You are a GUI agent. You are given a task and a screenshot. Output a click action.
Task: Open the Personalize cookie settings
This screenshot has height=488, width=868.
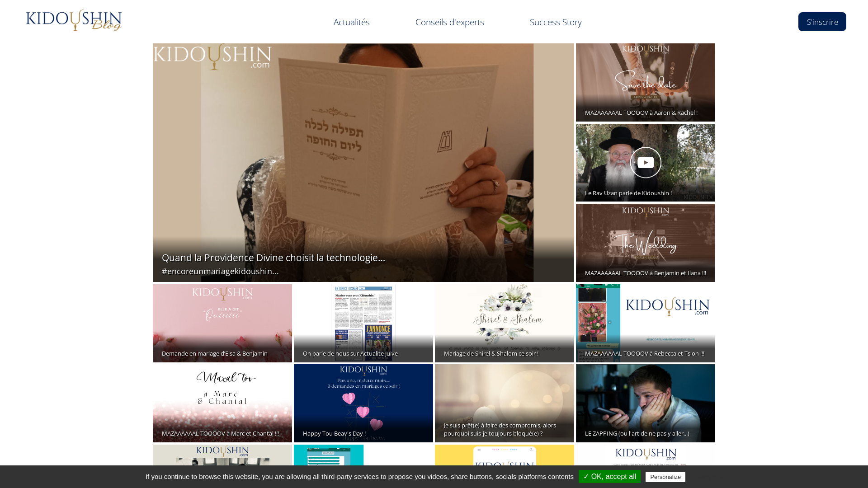click(665, 477)
